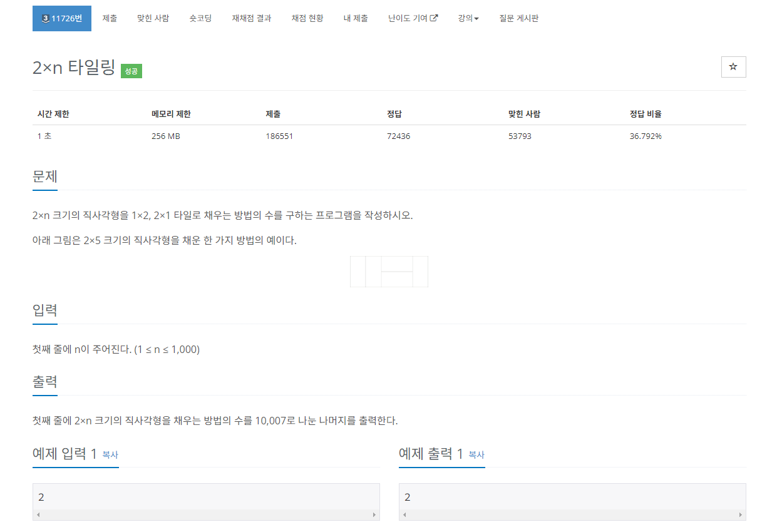This screenshot has width=777, height=532.
Task: Open the 난이도 기여 external link
Action: coord(413,18)
